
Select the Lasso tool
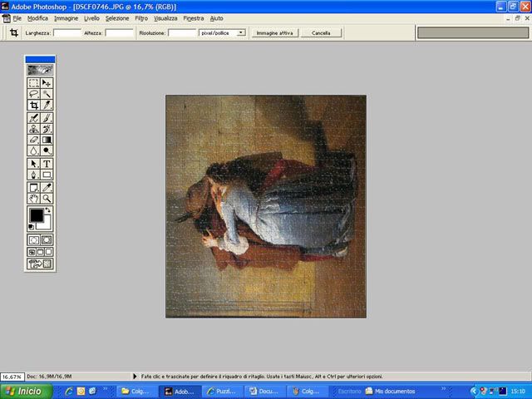[x=33, y=94]
